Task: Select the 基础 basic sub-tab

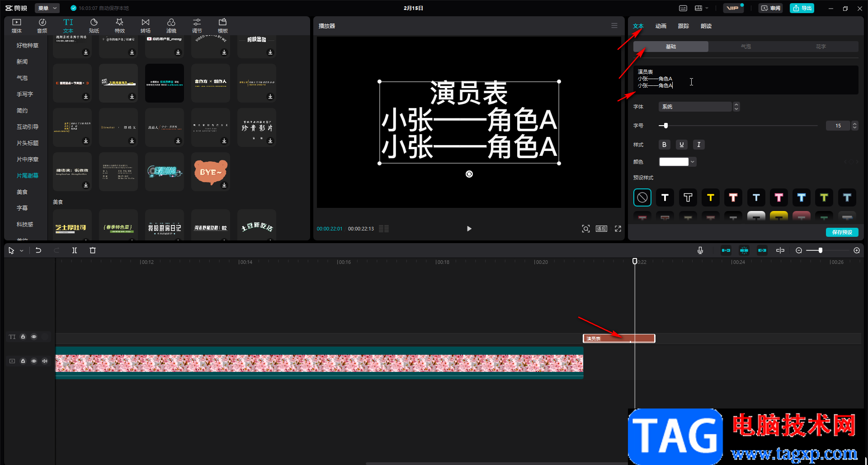Action: (x=671, y=47)
